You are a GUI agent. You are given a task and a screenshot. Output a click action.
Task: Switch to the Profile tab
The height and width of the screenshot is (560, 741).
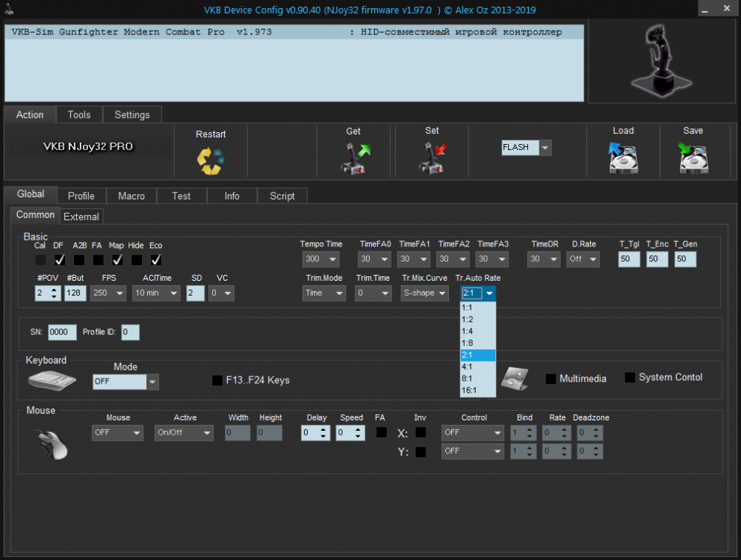point(81,196)
